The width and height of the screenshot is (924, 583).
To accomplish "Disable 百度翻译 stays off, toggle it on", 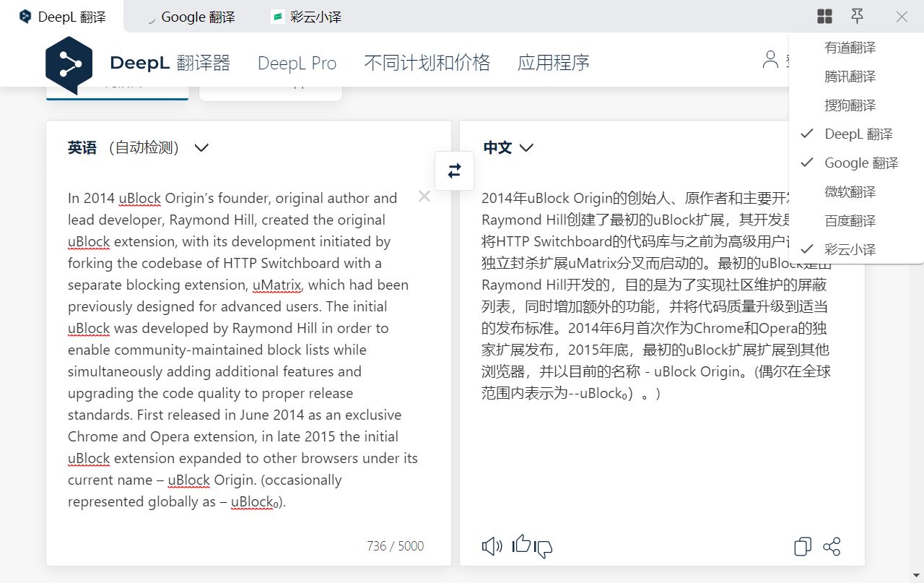I will (x=849, y=220).
